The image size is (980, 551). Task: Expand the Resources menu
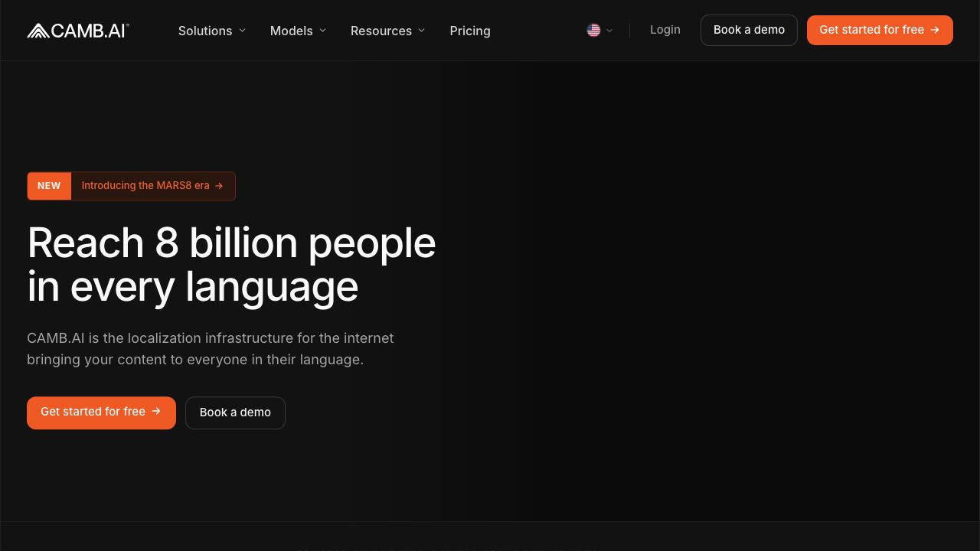coord(387,31)
